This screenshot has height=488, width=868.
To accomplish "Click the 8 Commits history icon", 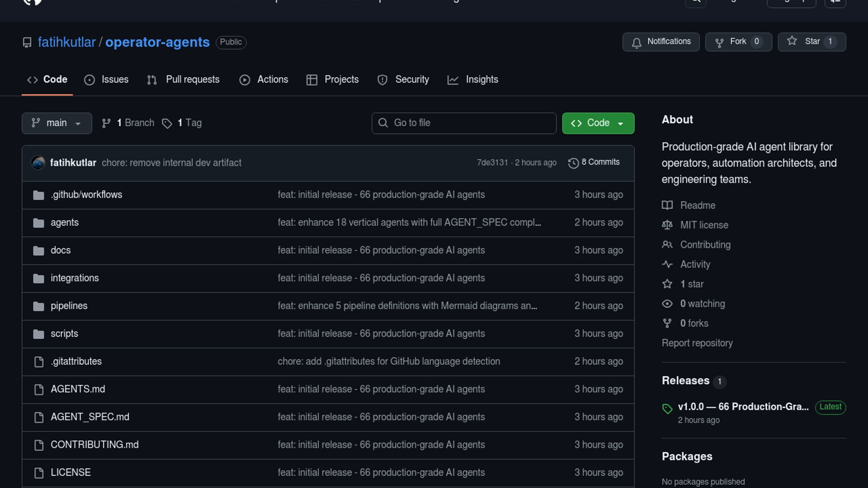I will click(x=573, y=163).
